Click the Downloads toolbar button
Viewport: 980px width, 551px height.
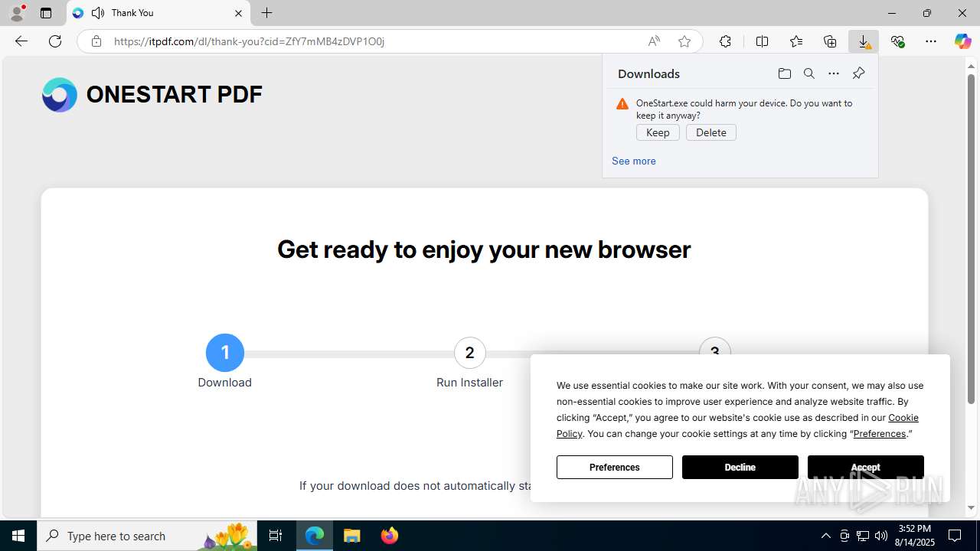point(864,41)
